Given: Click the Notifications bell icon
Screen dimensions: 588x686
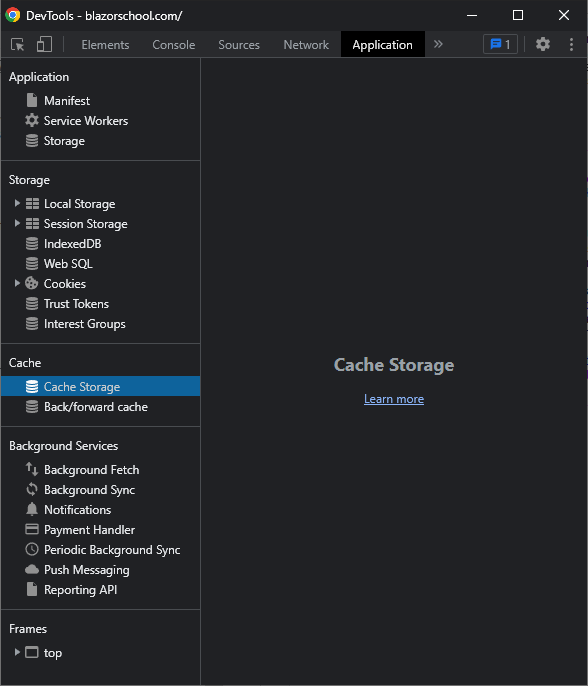Looking at the screenshot, I should tap(32, 509).
